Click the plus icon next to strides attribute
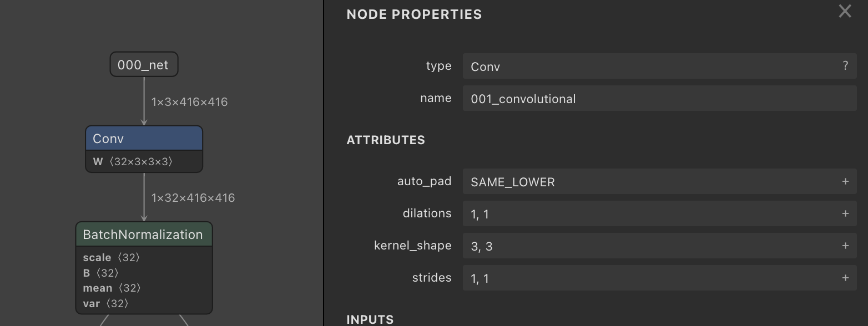The height and width of the screenshot is (326, 868). click(845, 278)
